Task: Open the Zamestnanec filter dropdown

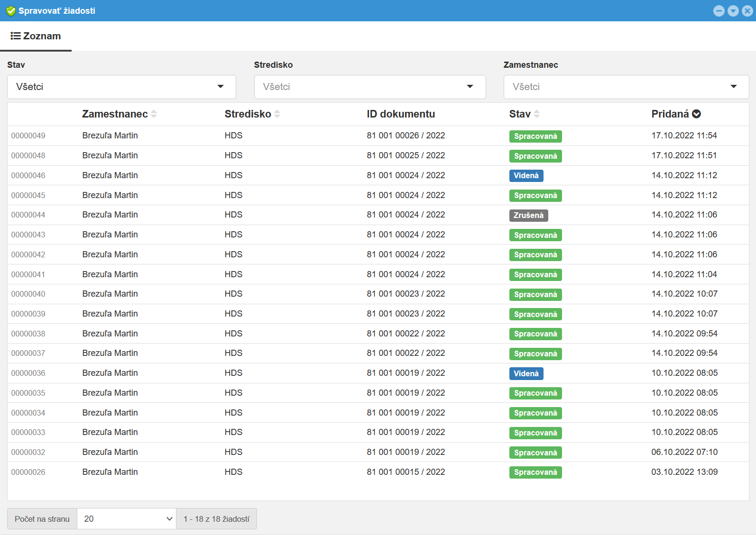Action: click(626, 87)
